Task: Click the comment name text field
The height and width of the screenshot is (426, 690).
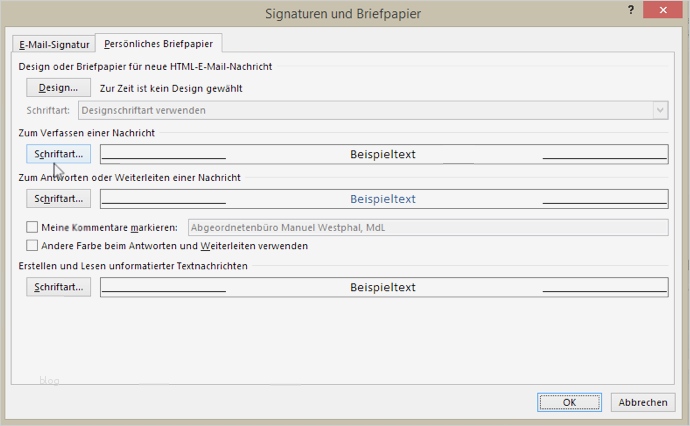Action: coord(427,227)
